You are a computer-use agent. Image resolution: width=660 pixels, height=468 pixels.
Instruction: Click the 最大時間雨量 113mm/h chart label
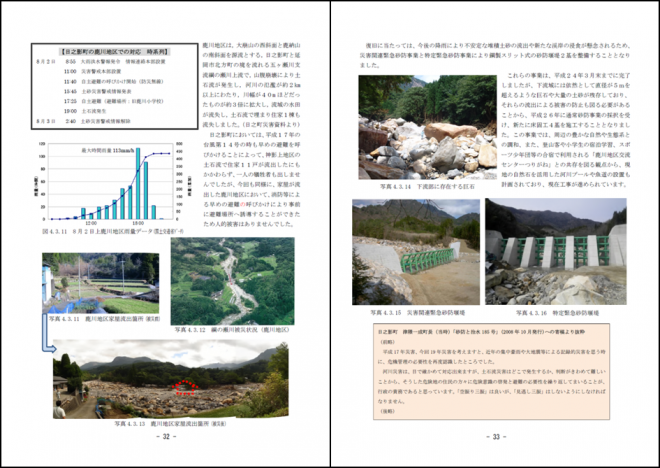[x=108, y=150]
